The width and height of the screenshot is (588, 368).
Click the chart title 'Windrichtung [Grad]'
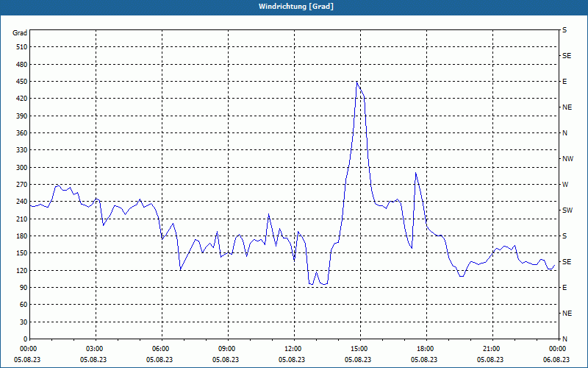(x=296, y=7)
